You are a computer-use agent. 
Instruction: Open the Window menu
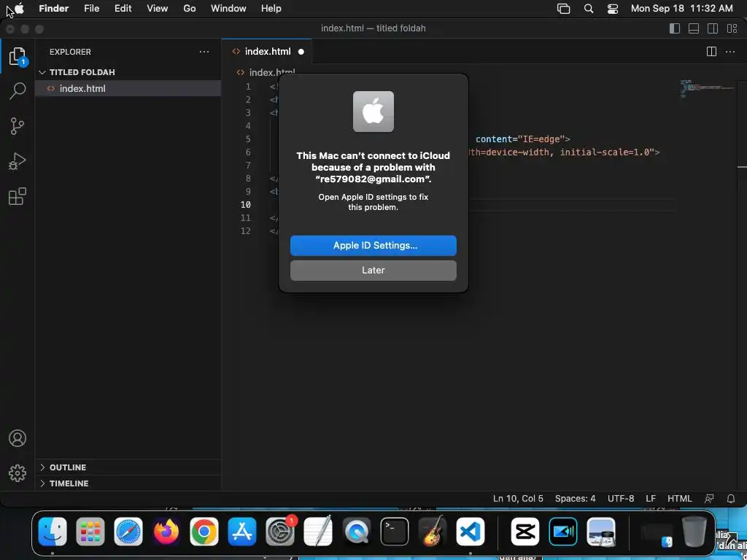point(228,9)
